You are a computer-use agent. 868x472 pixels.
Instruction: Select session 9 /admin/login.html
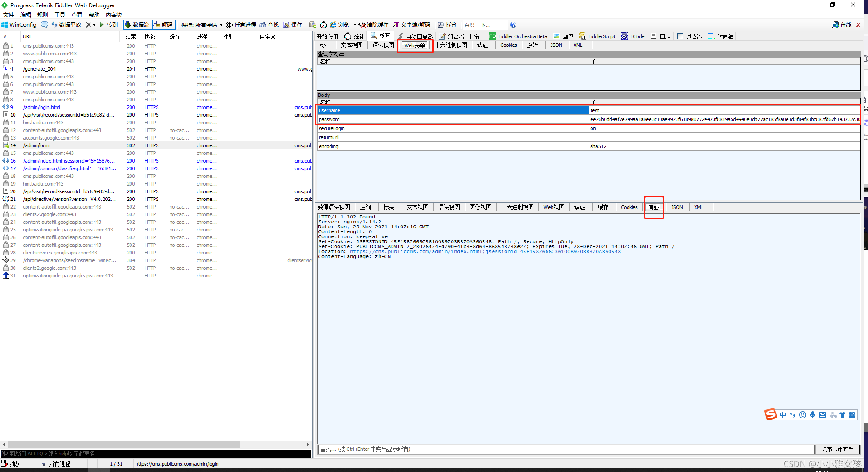156,107
